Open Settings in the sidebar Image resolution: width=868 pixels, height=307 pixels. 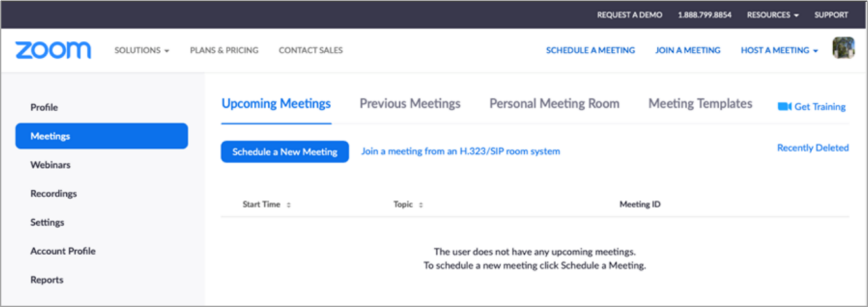(x=47, y=222)
